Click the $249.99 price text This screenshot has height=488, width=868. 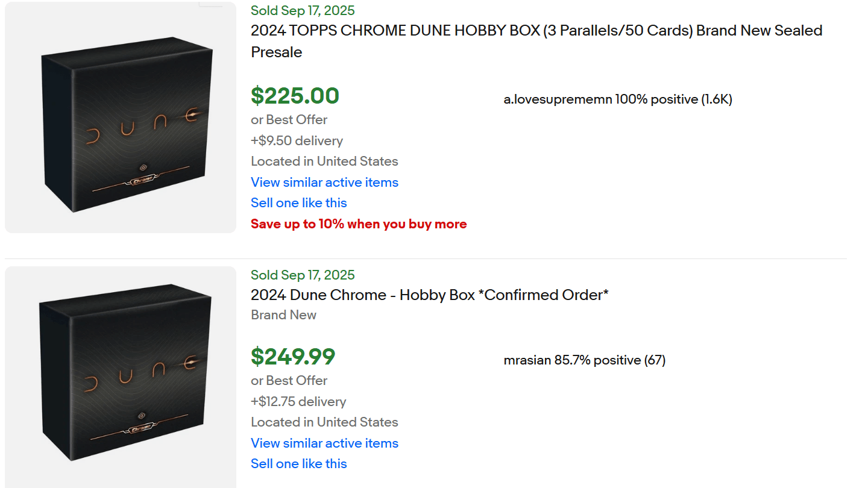(x=293, y=357)
